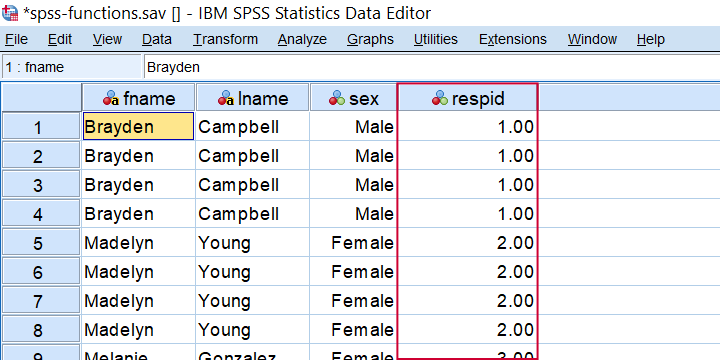The height and width of the screenshot is (360, 720).
Task: Select the fname column header
Action: (x=138, y=97)
